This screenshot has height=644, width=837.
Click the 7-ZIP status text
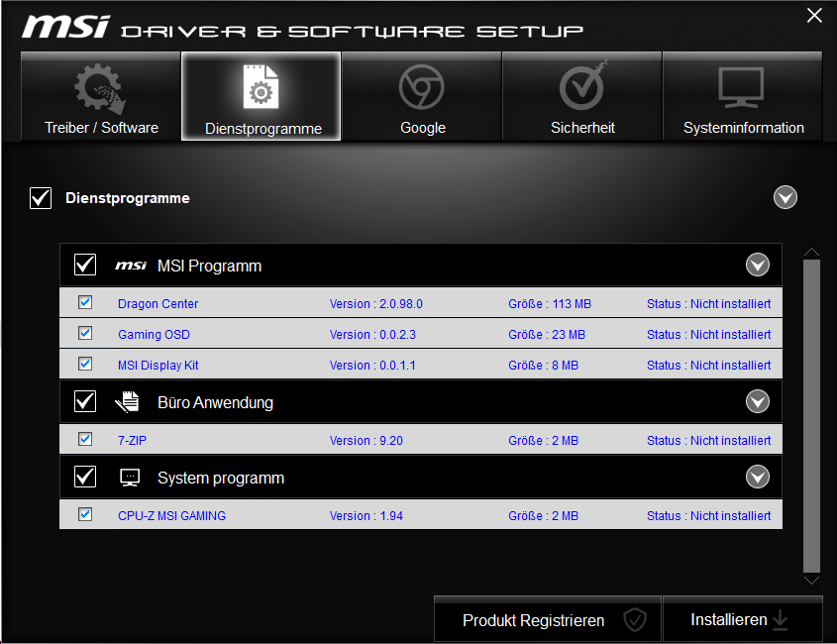point(709,441)
